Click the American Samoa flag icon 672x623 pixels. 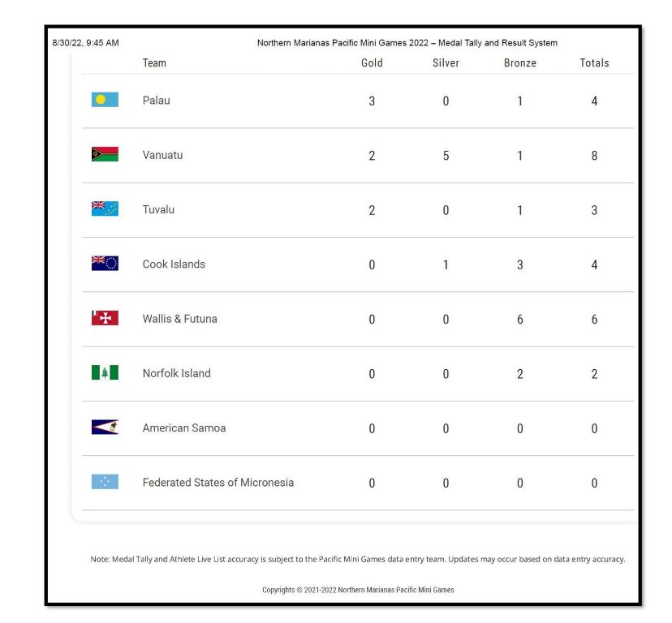pos(106,428)
